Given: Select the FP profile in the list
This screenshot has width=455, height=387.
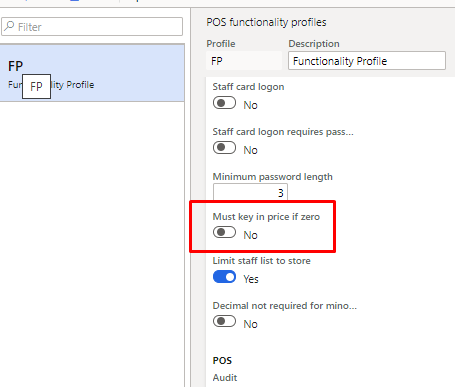Looking at the screenshot, I should coord(92,73).
